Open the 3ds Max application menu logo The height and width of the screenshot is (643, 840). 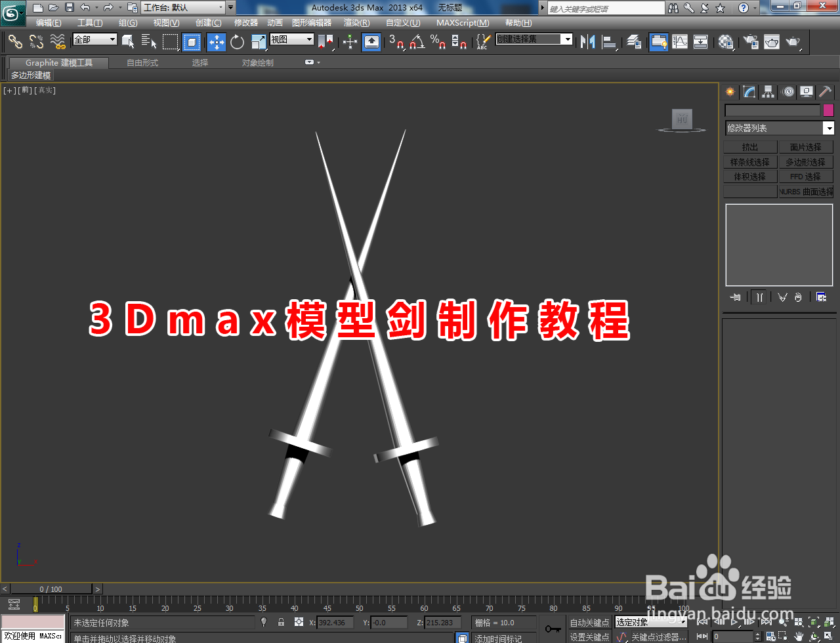pyautogui.click(x=13, y=12)
